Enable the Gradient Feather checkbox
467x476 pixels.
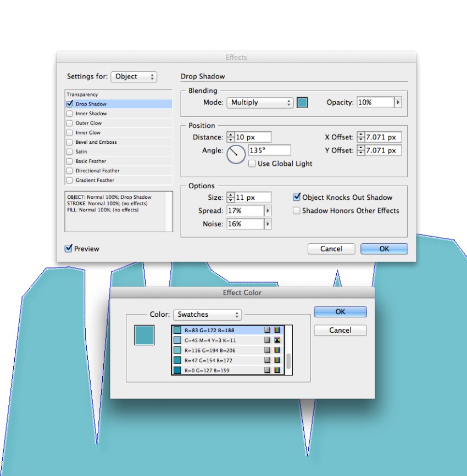[70, 180]
